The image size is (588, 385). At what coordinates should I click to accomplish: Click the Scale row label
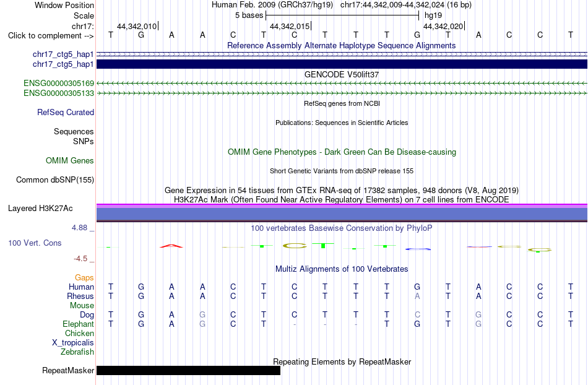pyautogui.click(x=84, y=15)
